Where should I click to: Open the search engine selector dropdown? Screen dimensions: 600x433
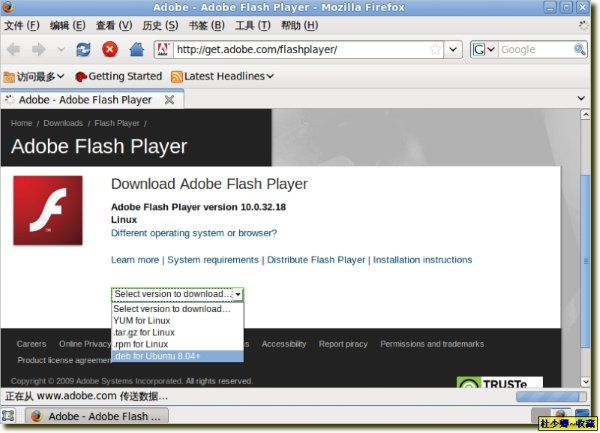pyautogui.click(x=484, y=49)
